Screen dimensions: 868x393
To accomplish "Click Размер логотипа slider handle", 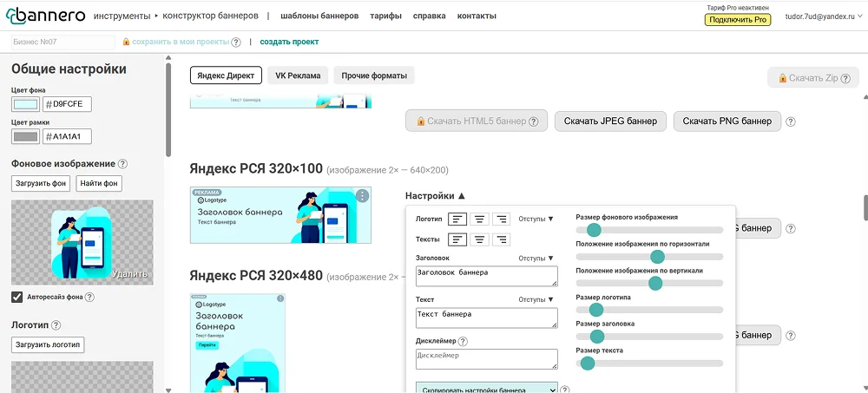I will coord(595,310).
